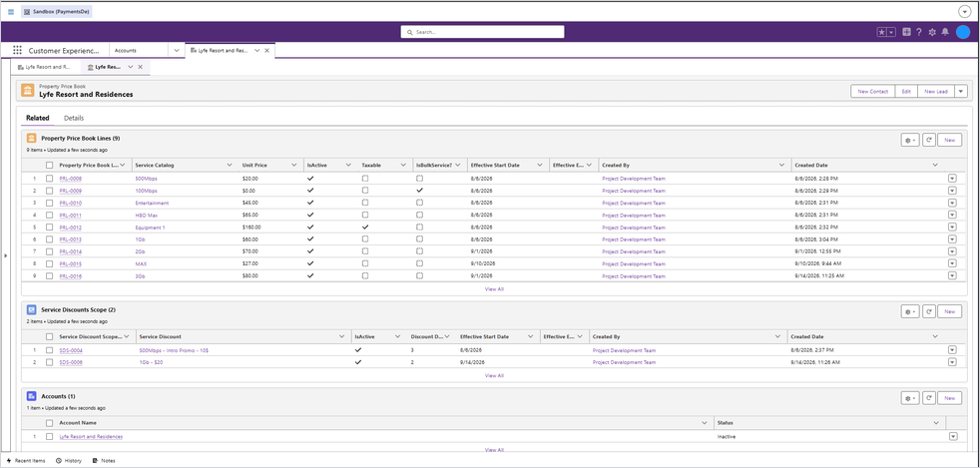Image resolution: width=980 pixels, height=468 pixels.
Task: Open History in the utility bar
Action: (69, 460)
